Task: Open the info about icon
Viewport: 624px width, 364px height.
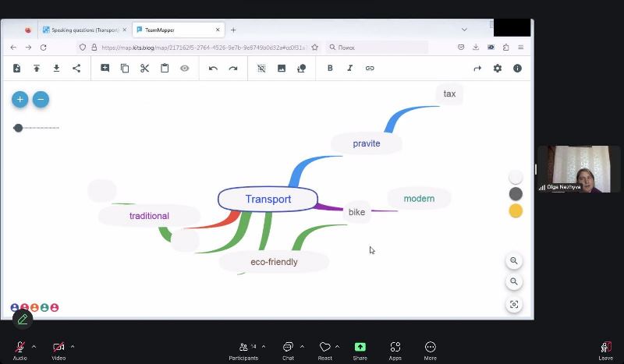Action: (x=517, y=69)
